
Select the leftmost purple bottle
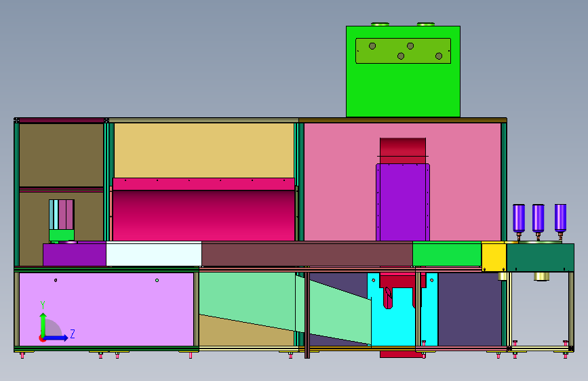point(519,218)
